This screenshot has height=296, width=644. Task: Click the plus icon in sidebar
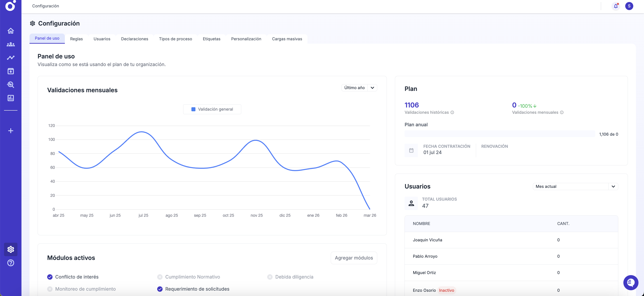(x=11, y=131)
